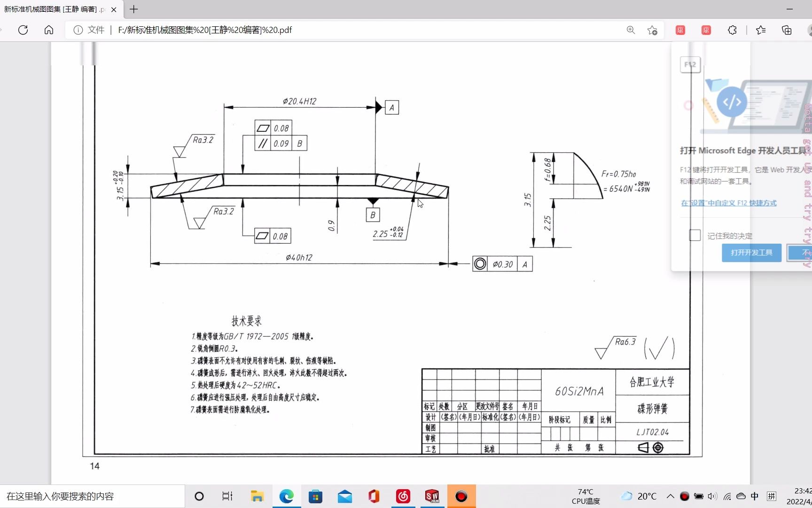Open the Collections icon
This screenshot has height=508, width=812.
[x=787, y=30]
